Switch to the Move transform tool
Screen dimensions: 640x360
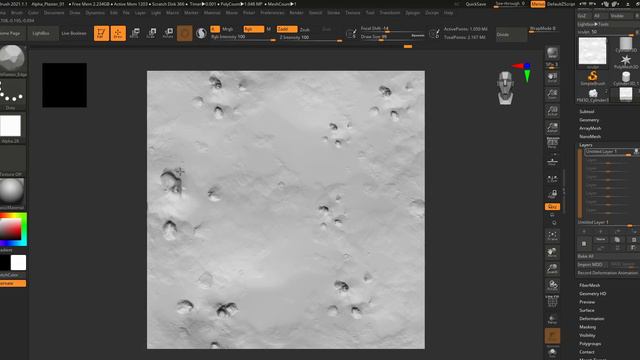[135, 33]
